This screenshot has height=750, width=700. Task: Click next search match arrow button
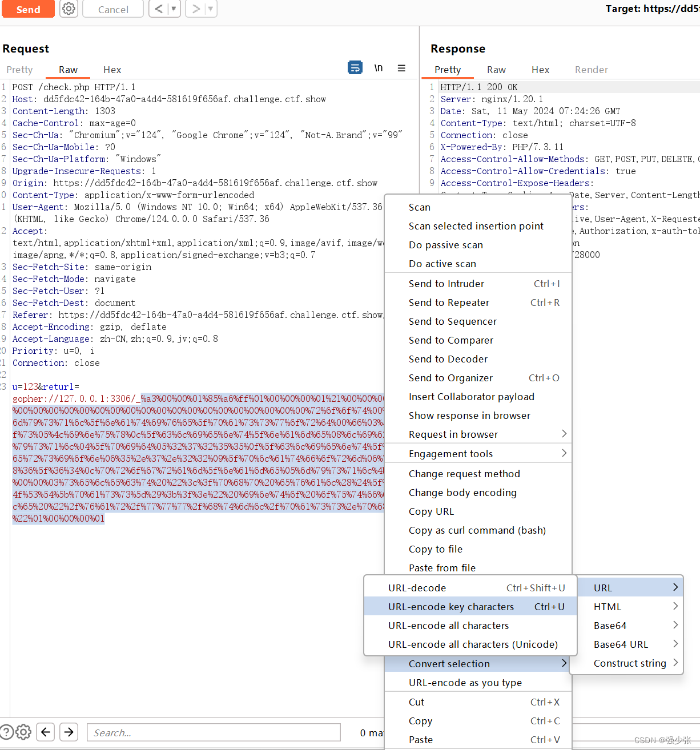click(x=69, y=732)
